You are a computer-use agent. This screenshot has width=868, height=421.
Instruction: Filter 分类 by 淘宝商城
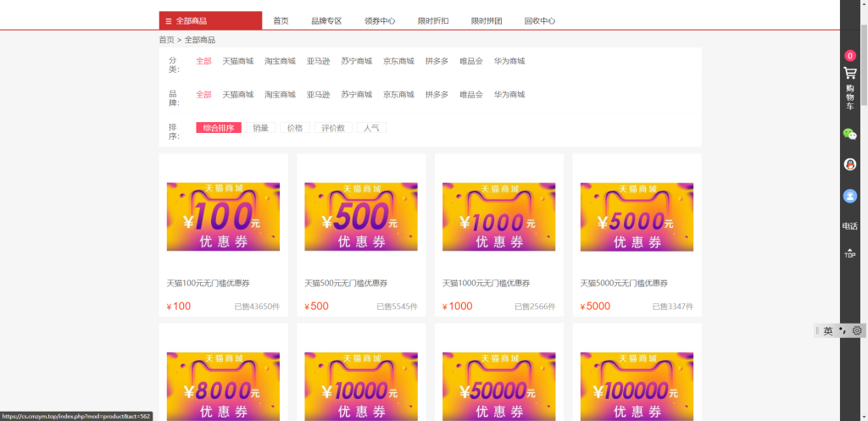[280, 61]
